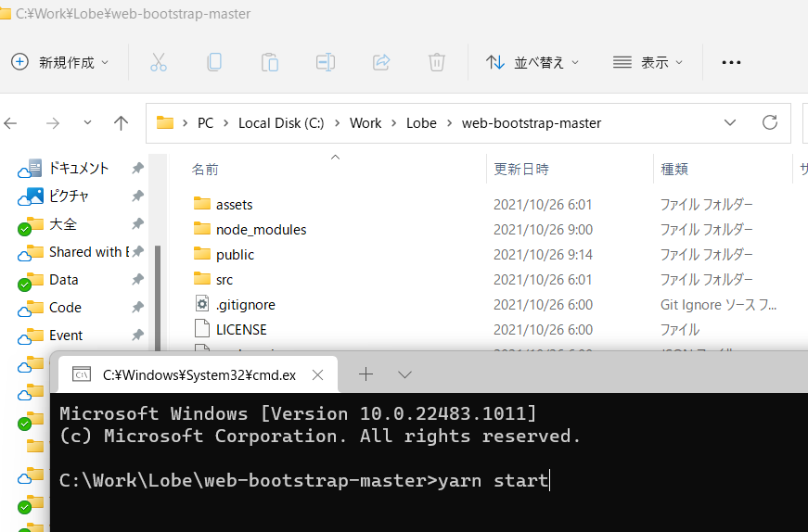Click the navigation pane scrollbar
Image resolution: width=808 pixels, height=532 pixels.
(158, 297)
